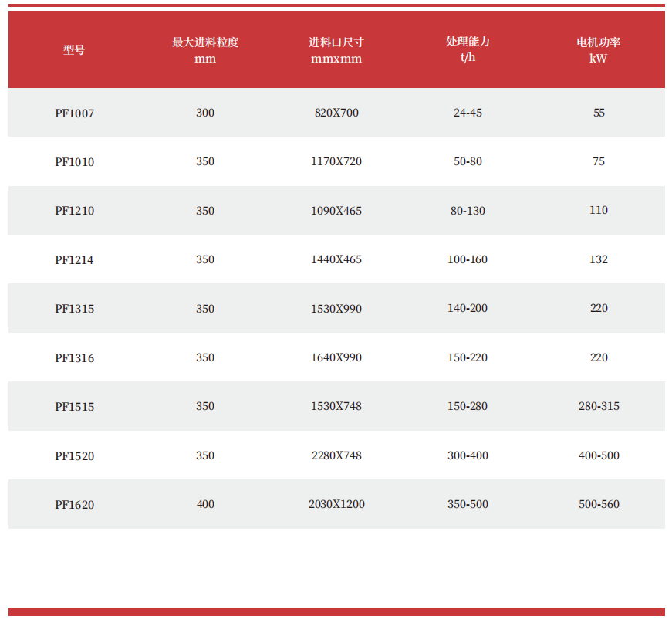Select the PF1620 row label
The width and height of the screenshot is (672, 623).
click(x=74, y=505)
